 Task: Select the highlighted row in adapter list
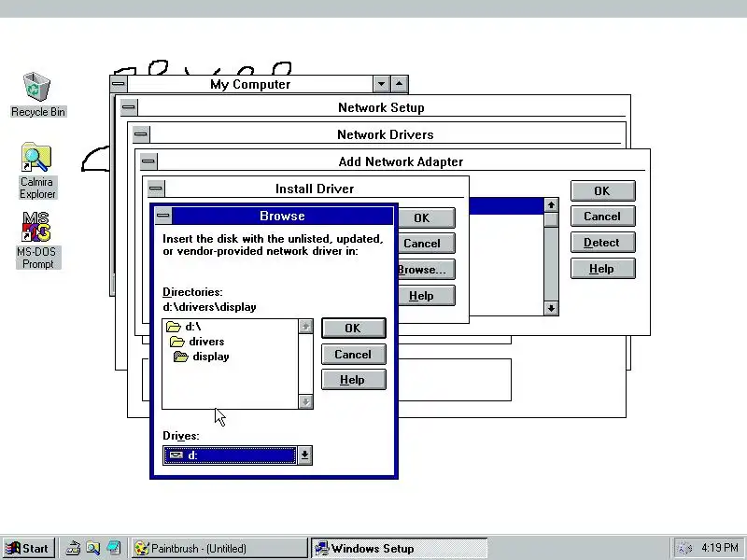506,205
